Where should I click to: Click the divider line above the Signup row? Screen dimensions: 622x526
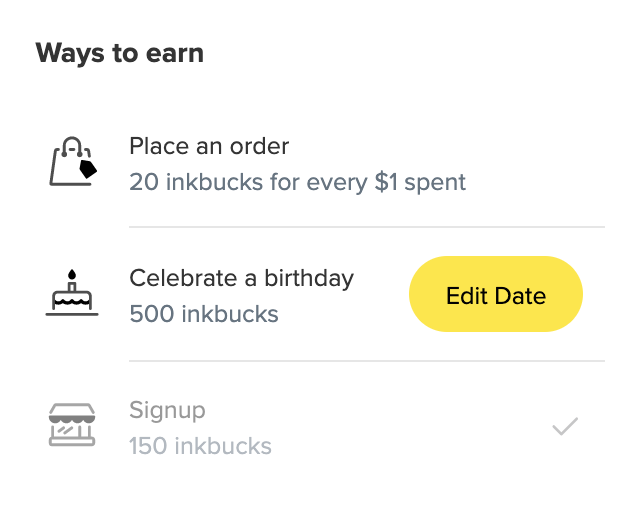[x=366, y=361]
